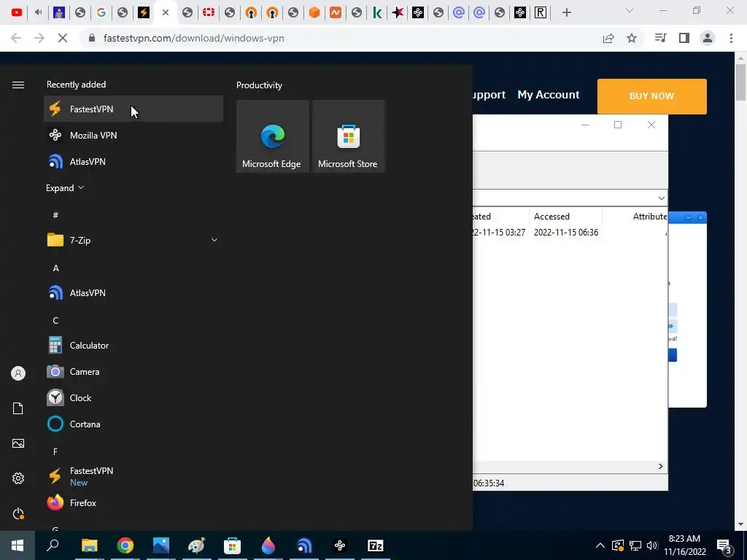Click 7-Zip horizontal scroll right arrow
The height and width of the screenshot is (560, 747).
661,466
